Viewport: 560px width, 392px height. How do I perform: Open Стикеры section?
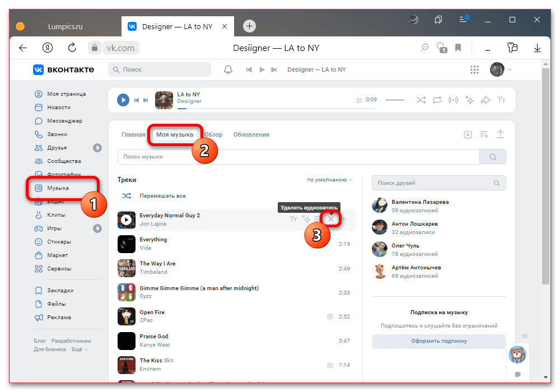tap(53, 242)
